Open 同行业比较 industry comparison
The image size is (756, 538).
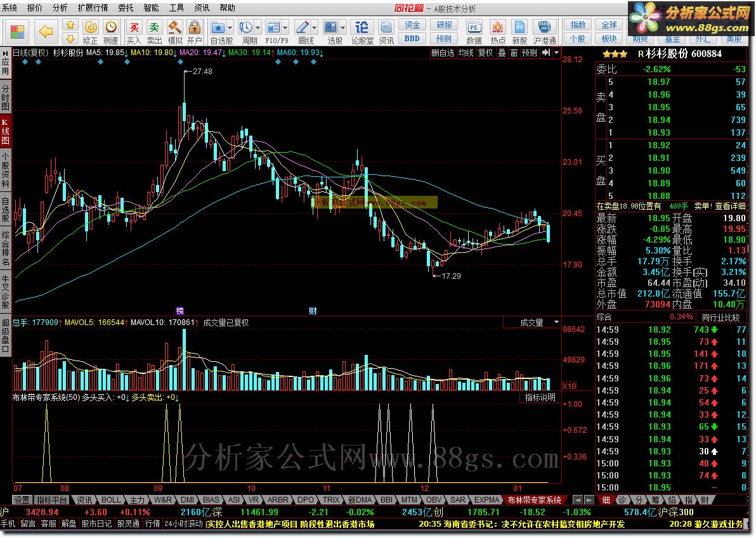pyautogui.click(x=721, y=317)
